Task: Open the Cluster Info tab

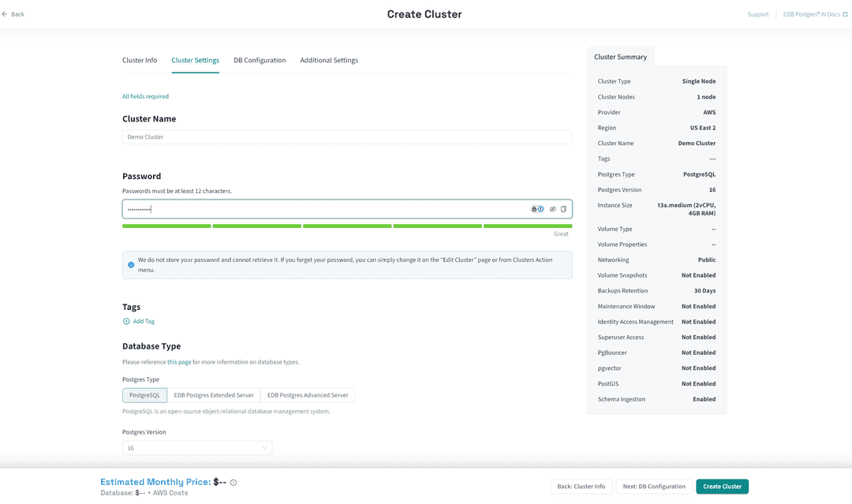Action: [140, 60]
